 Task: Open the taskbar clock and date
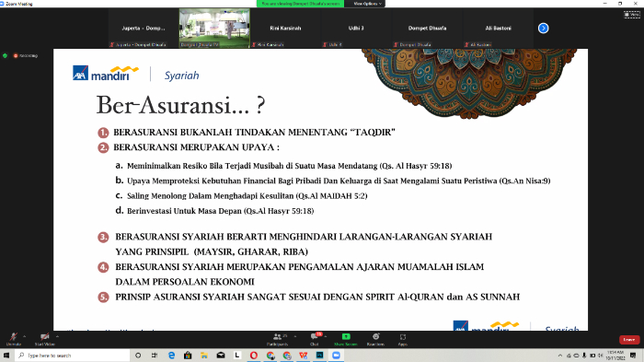(x=615, y=356)
